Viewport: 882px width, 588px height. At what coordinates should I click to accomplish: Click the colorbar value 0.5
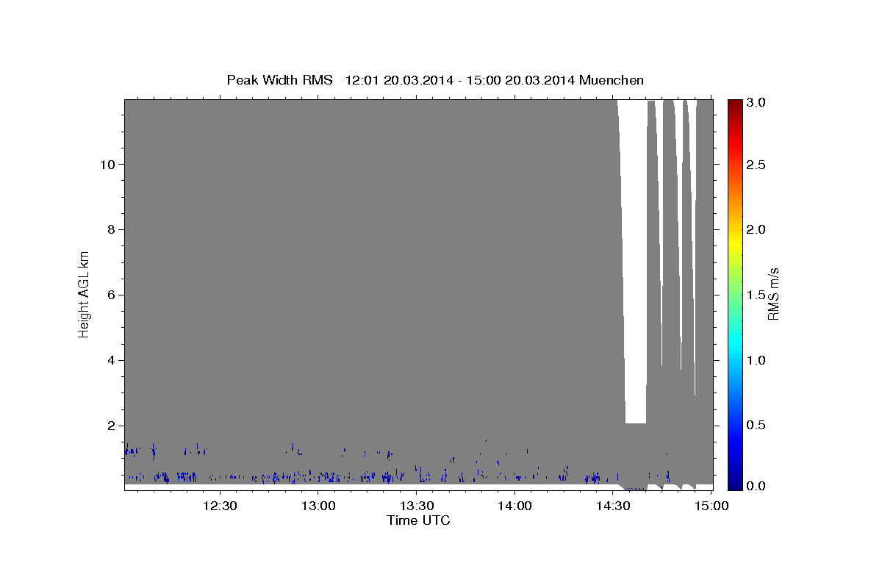click(756, 426)
